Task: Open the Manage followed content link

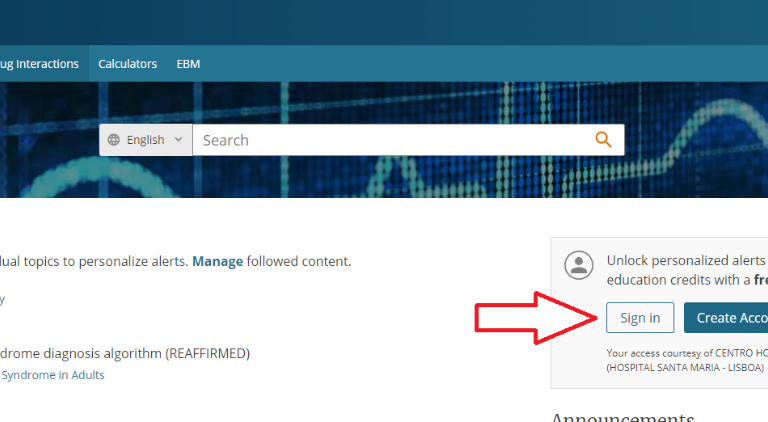Action: coord(217,261)
